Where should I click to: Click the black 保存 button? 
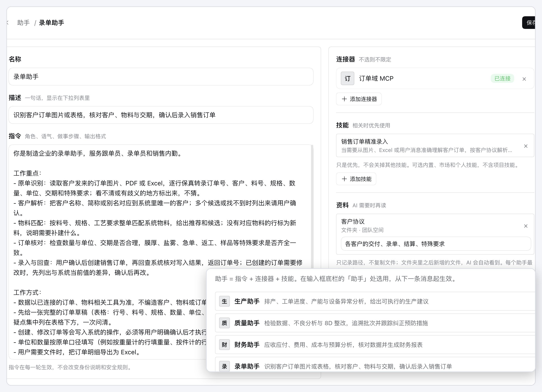pos(529,23)
